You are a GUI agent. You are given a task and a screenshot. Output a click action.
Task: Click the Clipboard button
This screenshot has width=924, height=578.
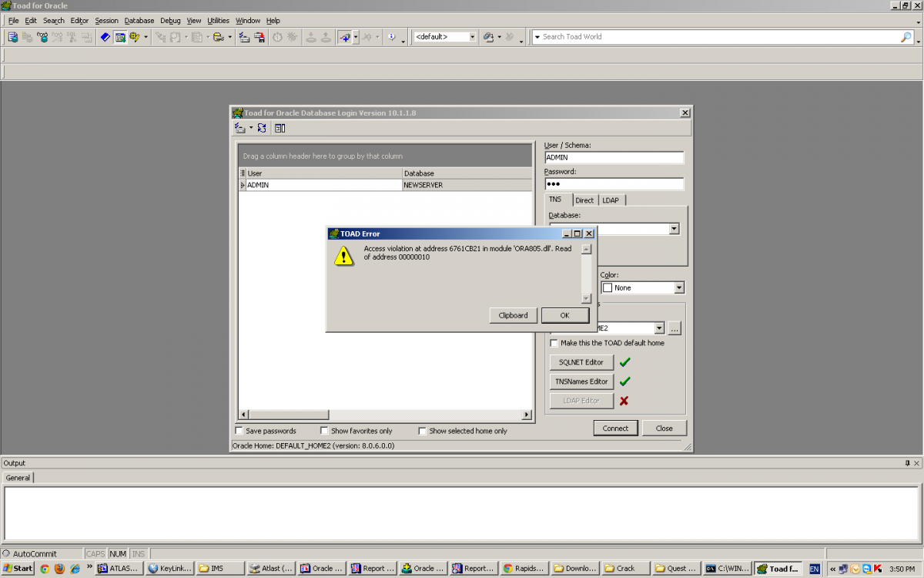pos(513,315)
